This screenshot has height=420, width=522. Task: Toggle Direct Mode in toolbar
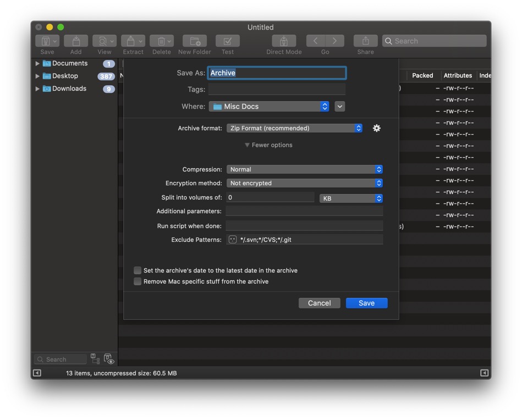pyautogui.click(x=284, y=41)
